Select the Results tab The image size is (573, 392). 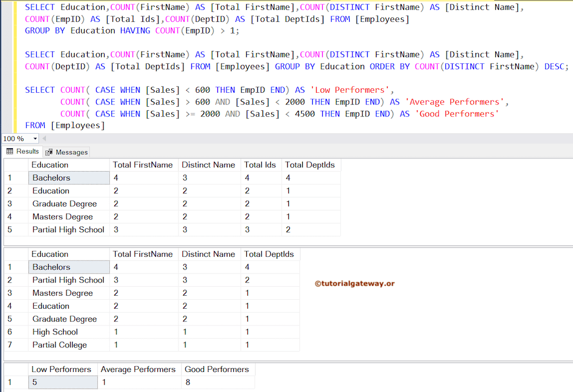point(24,152)
